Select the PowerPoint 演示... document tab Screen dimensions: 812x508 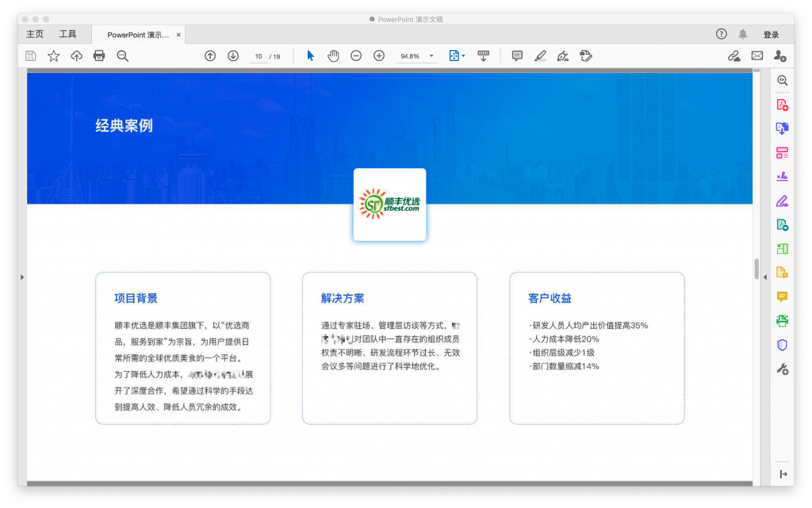pyautogui.click(x=138, y=35)
